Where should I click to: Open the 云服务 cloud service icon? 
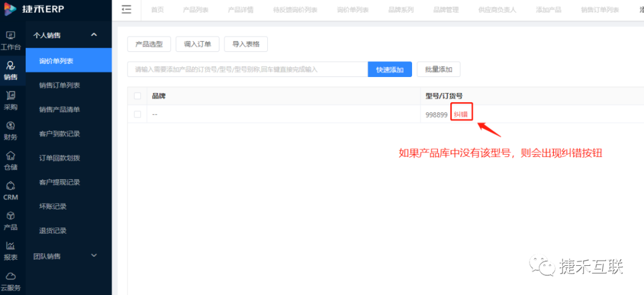click(11, 281)
